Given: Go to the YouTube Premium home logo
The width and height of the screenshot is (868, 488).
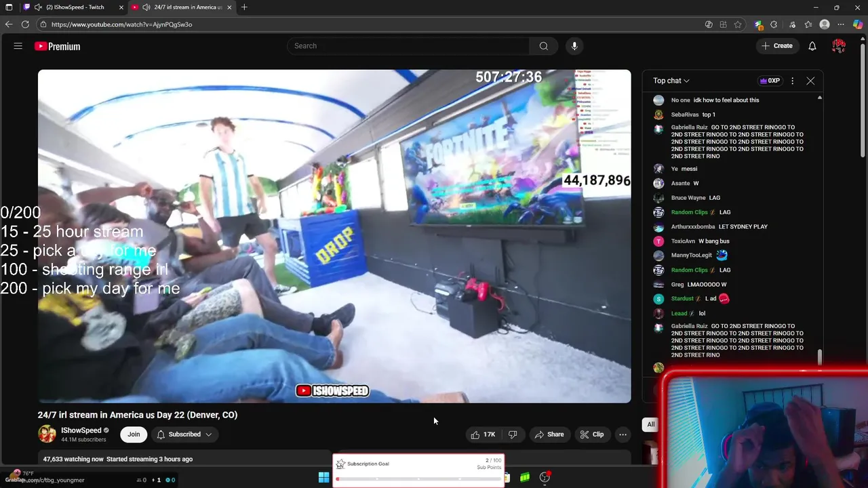Looking at the screenshot, I should coord(58,46).
